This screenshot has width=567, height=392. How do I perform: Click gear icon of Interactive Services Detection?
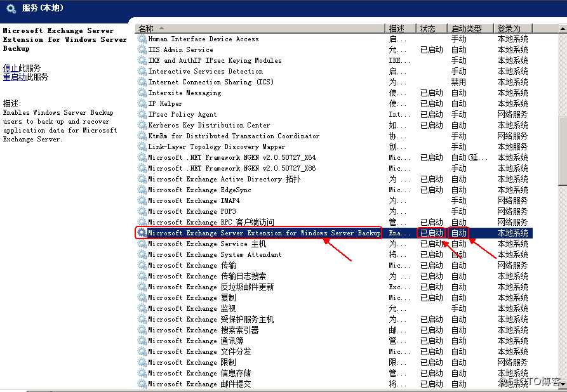point(142,71)
